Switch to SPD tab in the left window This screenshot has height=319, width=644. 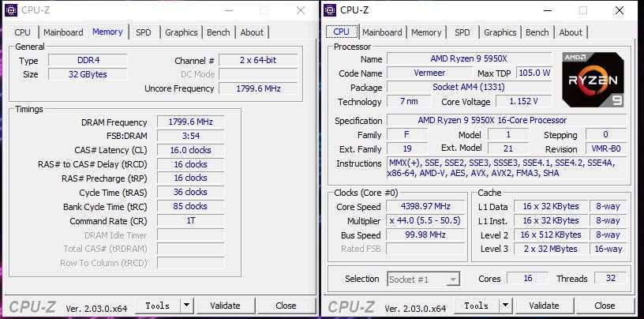[144, 32]
